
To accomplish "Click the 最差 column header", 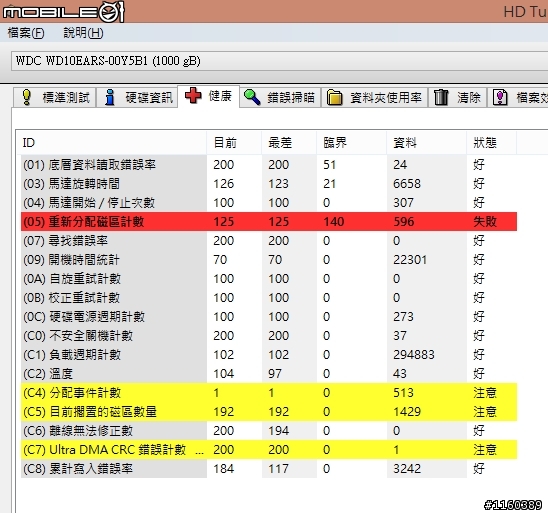I will (289, 143).
